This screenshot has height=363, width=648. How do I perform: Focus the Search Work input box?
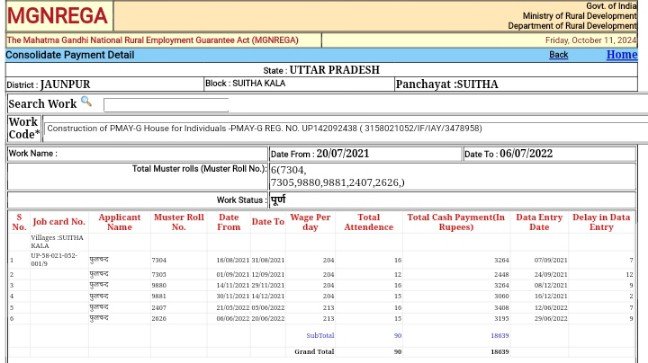coord(166,105)
